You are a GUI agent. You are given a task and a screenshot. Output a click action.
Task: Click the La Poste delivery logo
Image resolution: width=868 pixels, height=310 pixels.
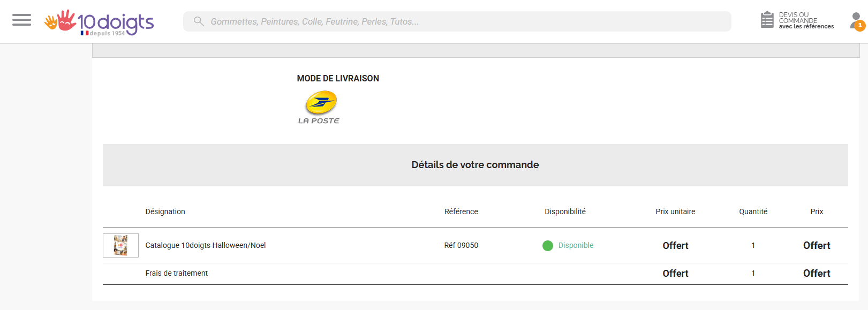pos(320,107)
